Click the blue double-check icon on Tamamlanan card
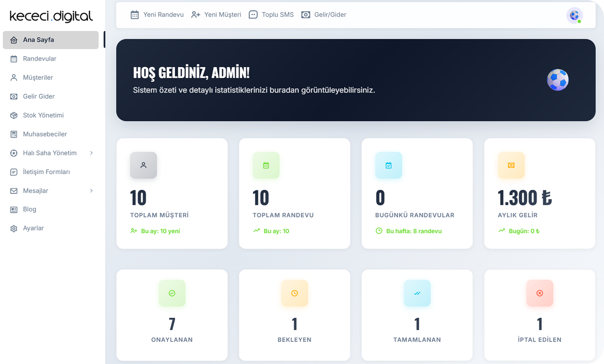The image size is (604, 364). coord(417,293)
